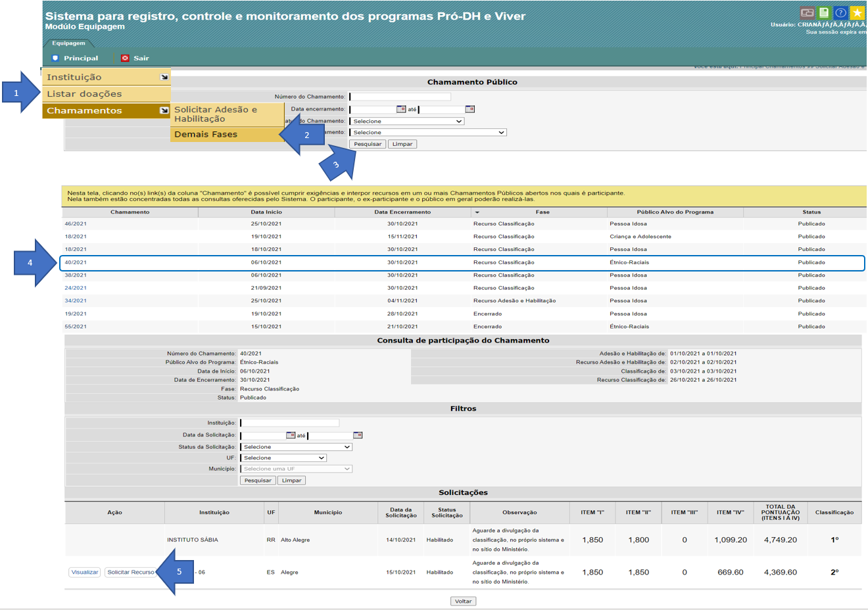Expand the Status da Solicitação dropdown
Viewport: 868px width, 610px height.
tap(296, 447)
